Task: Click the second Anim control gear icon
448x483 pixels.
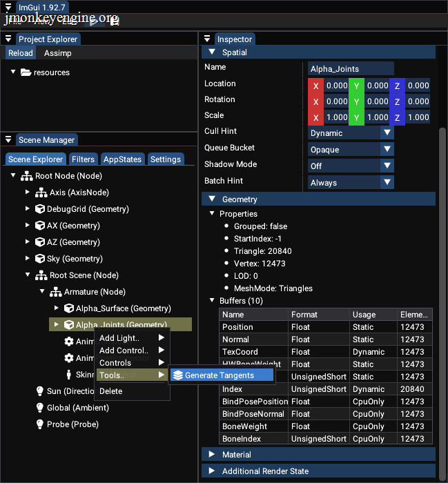Action: tap(69, 358)
